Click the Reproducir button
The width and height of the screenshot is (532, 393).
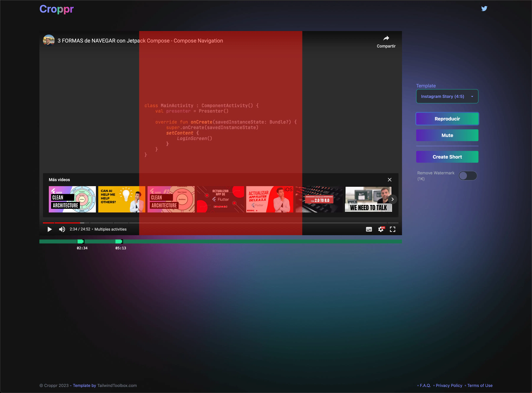(x=447, y=119)
